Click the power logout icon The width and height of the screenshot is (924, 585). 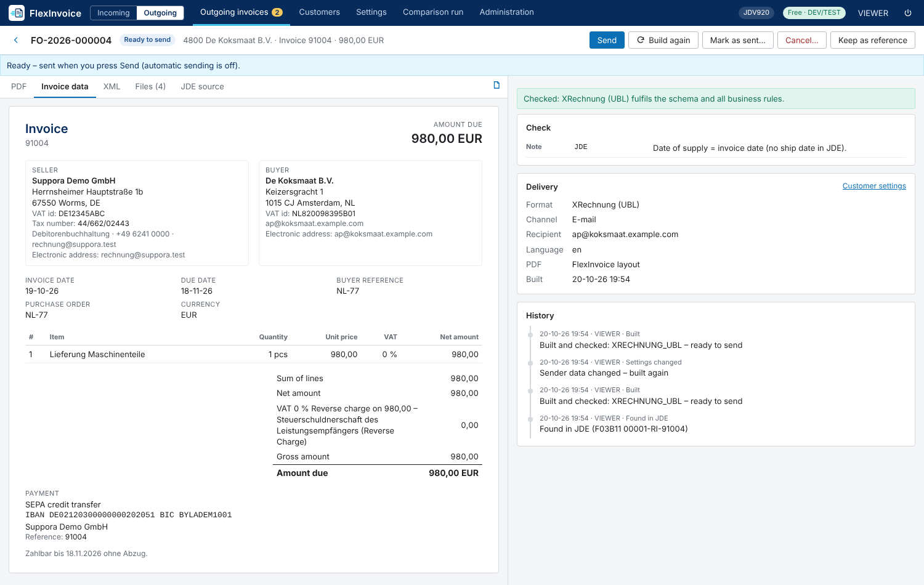point(908,12)
